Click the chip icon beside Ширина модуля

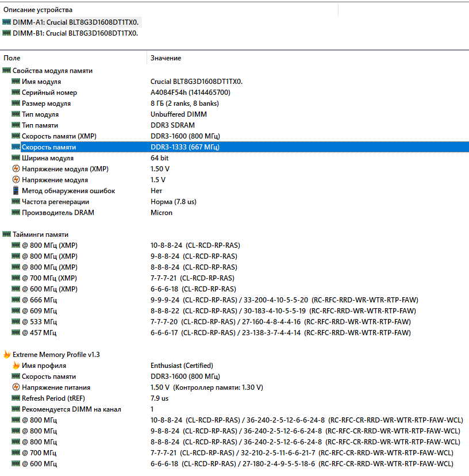(x=16, y=158)
